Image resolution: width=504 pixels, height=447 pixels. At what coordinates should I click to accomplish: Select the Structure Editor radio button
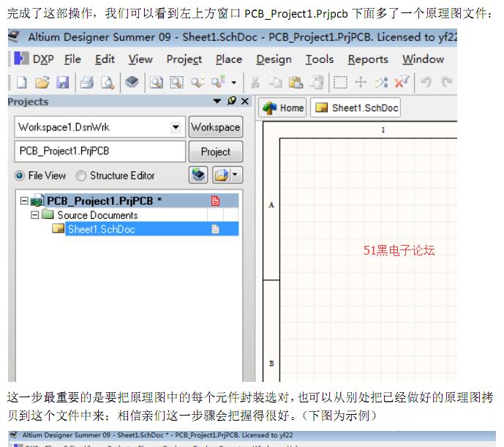[x=81, y=176]
